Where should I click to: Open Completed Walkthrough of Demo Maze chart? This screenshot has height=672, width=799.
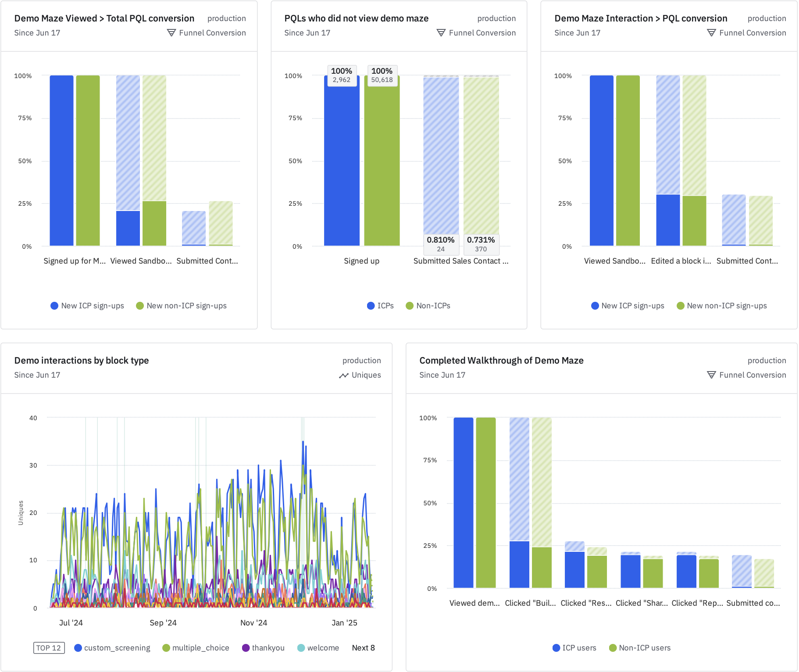pos(501,361)
